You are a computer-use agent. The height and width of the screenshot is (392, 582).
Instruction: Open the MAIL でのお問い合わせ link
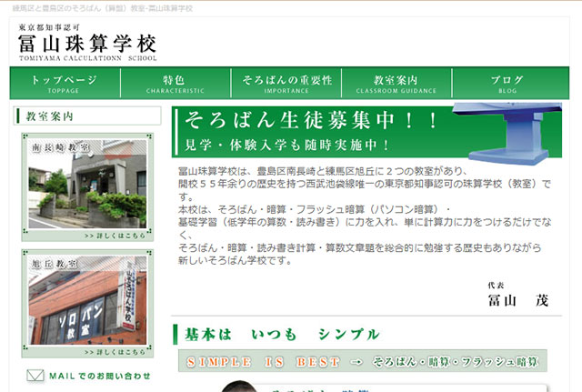coord(99,376)
